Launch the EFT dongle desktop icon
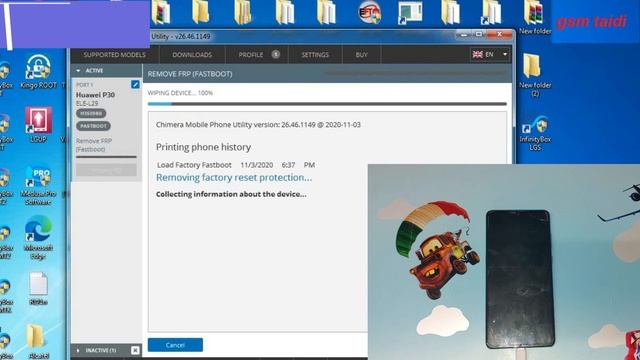The width and height of the screenshot is (640, 360). 369,12
